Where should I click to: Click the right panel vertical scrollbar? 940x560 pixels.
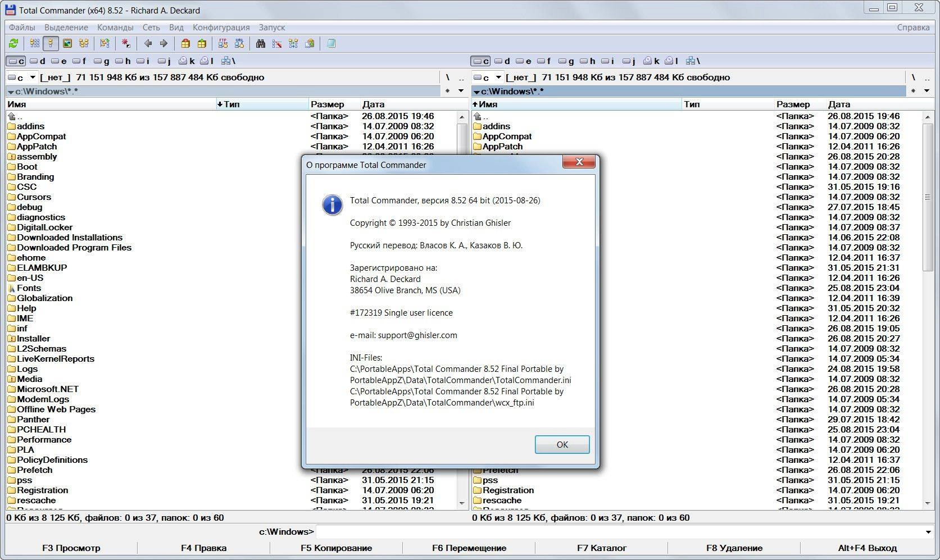click(x=928, y=309)
